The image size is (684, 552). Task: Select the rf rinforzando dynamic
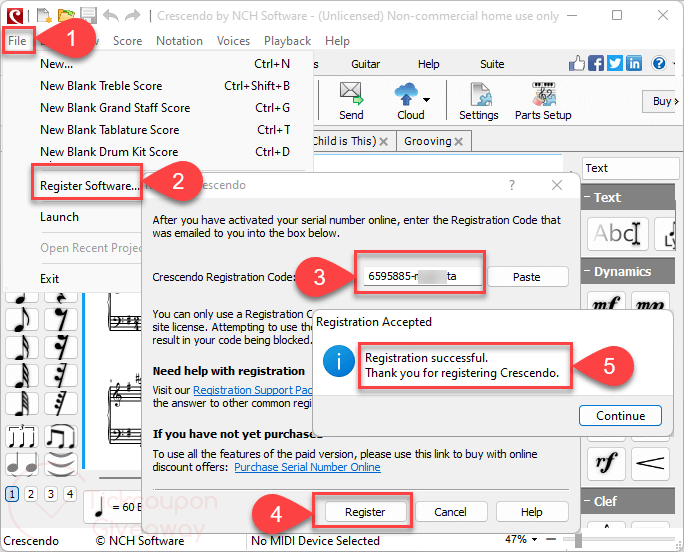pyautogui.click(x=606, y=463)
